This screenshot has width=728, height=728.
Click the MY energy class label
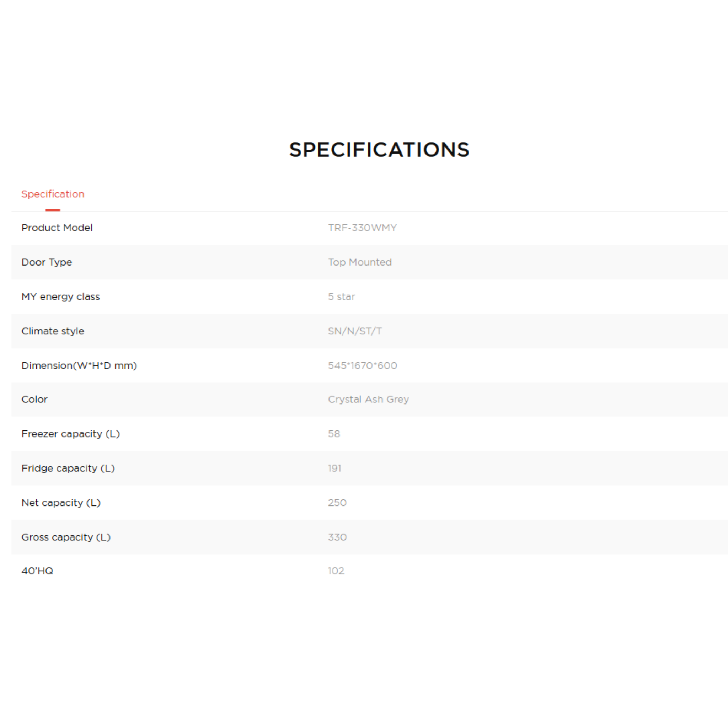61,297
